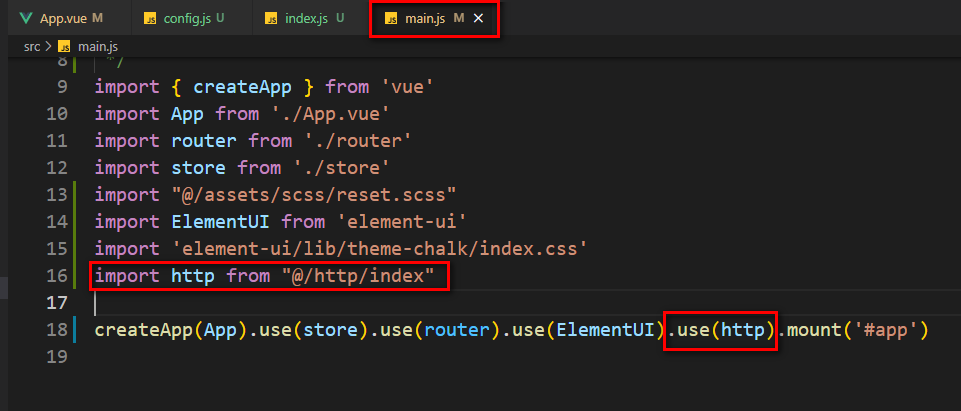Screen dimensions: 961x411
Task: Click the "@/http/index" import string
Action: (x=358, y=276)
